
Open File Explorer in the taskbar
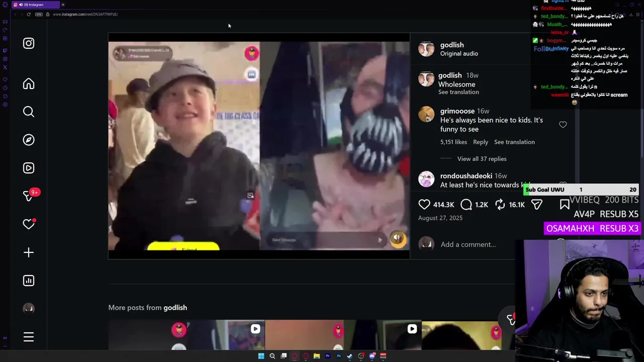coord(316,356)
